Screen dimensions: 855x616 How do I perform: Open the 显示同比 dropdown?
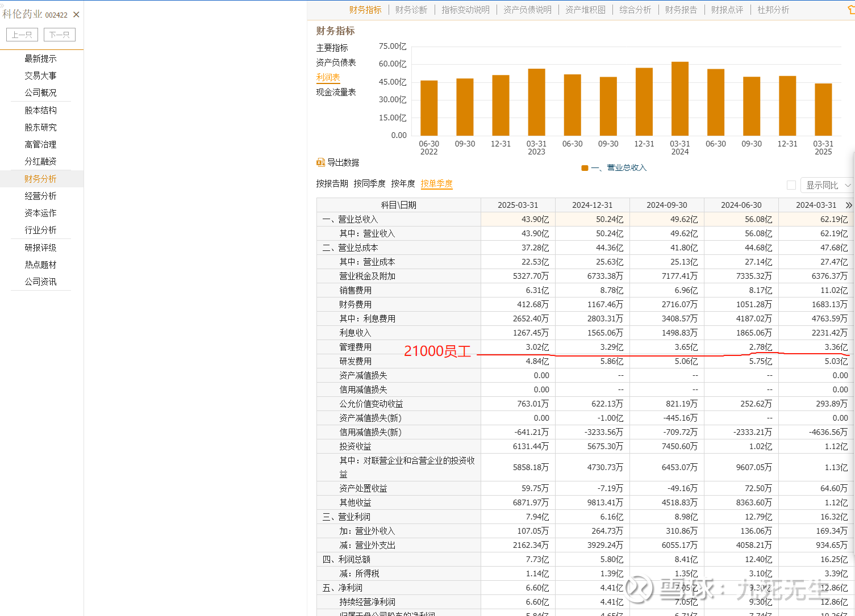(828, 185)
